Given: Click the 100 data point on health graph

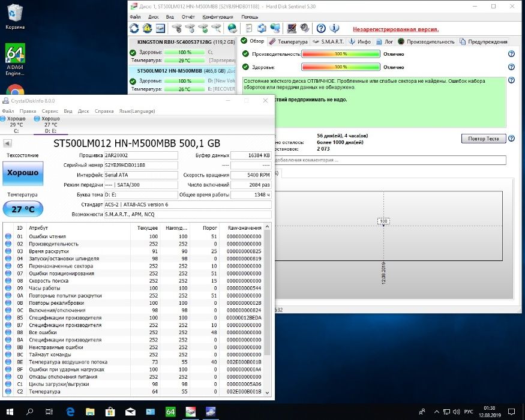Looking at the screenshot, I should pyautogui.click(x=384, y=226).
